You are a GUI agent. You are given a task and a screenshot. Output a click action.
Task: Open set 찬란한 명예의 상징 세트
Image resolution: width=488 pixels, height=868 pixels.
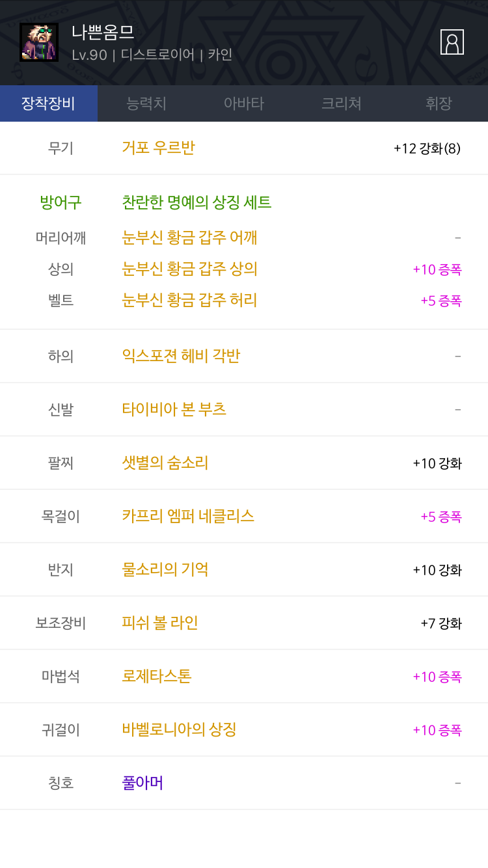[197, 202]
